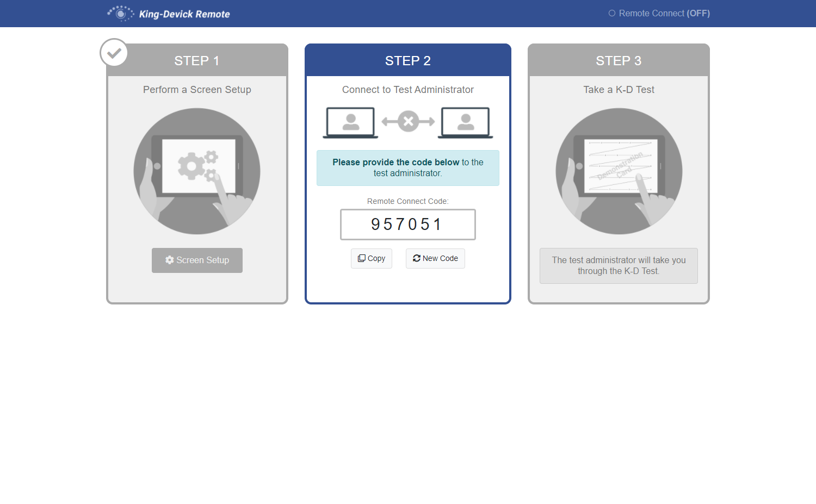Toggle the Remote Connect status indicator
Viewport: 816px width, 504px height.
tap(659, 13)
